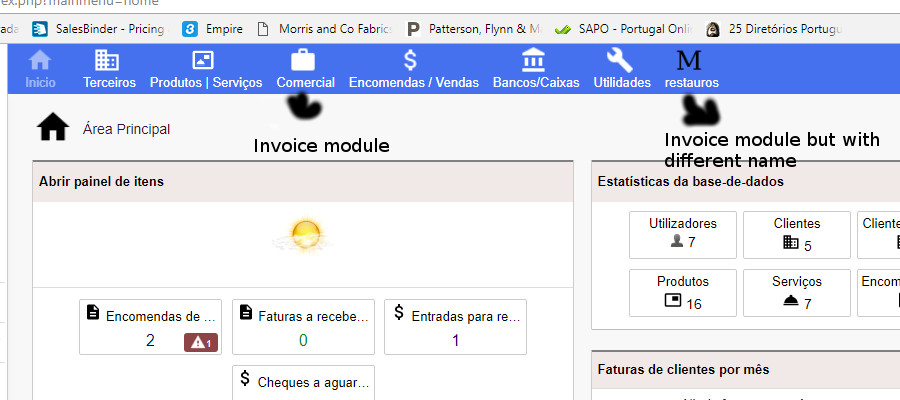The width and height of the screenshot is (900, 400).
Task: Open the Produtos | Serviços menu label
Action: point(206,83)
